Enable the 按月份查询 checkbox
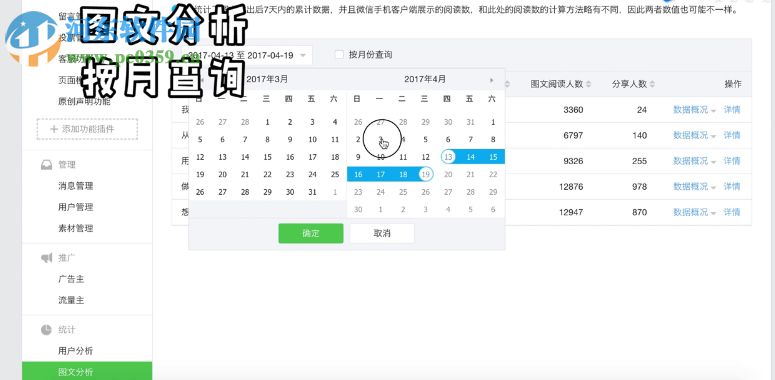This screenshot has width=775, height=380. pyautogui.click(x=339, y=54)
